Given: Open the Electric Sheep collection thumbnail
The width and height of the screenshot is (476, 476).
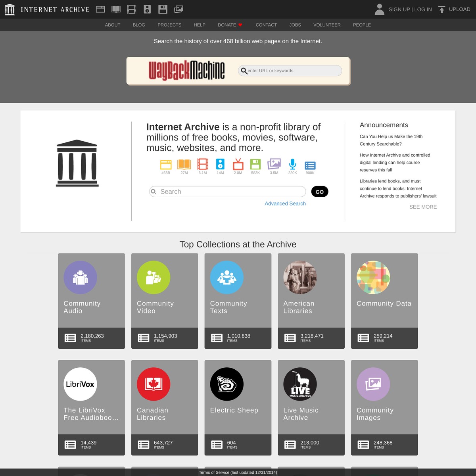Looking at the screenshot, I should 226,384.
